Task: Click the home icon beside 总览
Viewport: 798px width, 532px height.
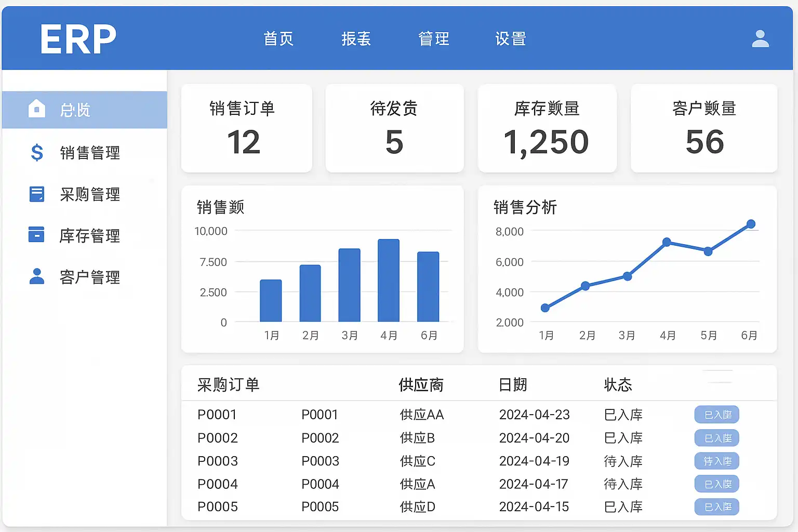Action: [x=36, y=109]
